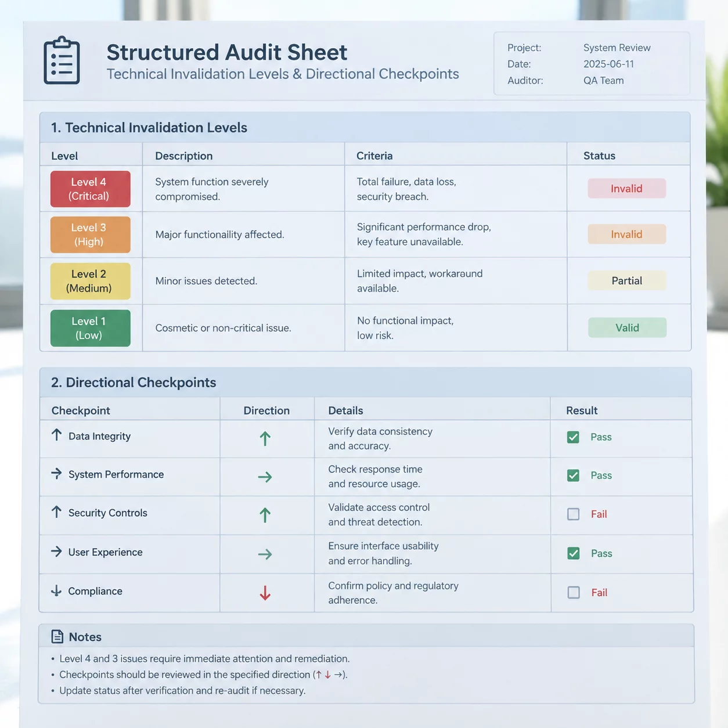Click the "Result" column header

(582, 410)
